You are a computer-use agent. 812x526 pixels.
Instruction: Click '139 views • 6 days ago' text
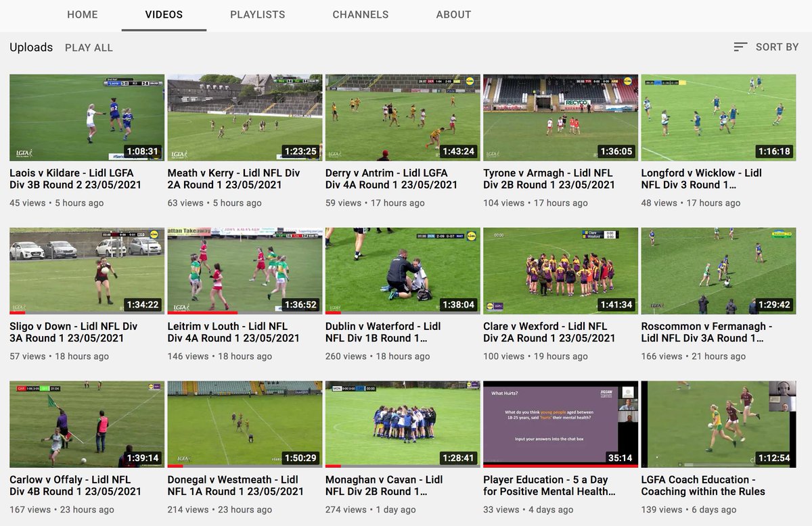689,510
